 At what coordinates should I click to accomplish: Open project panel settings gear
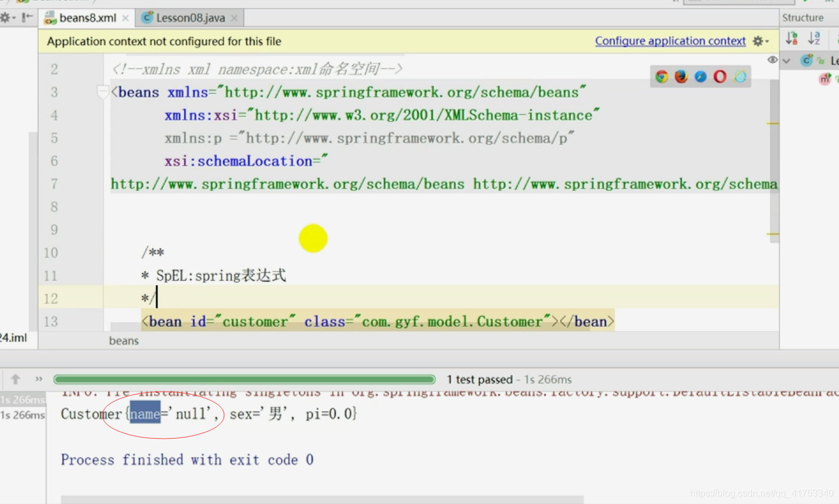[6, 18]
